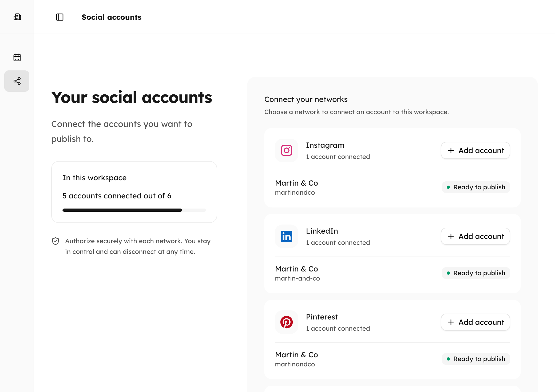Toggle the sidebar panel icon
This screenshot has height=392, width=555.
click(x=60, y=17)
